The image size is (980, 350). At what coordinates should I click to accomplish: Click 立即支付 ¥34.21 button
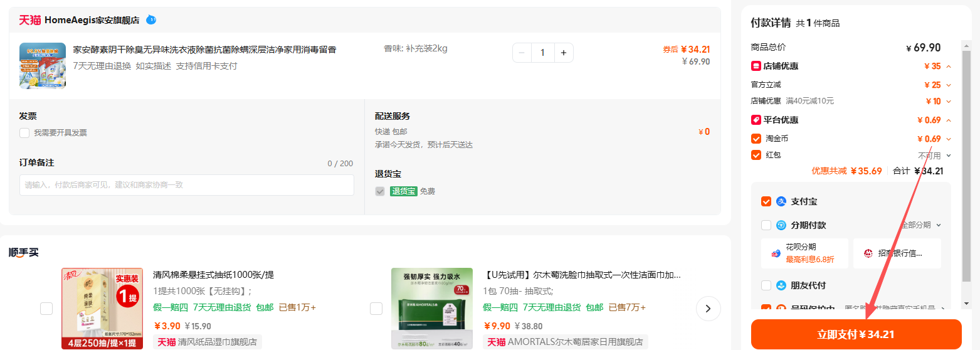coord(856,334)
